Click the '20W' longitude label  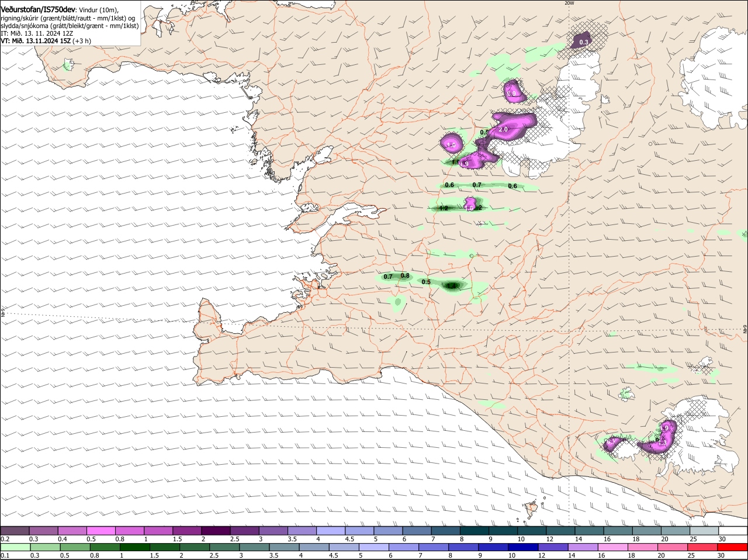point(569,3)
